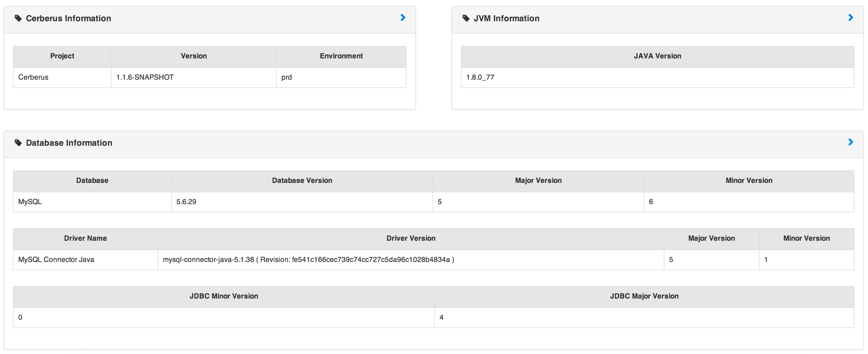868x354 pixels.
Task: Select the driver minor version 1 cell
Action: (x=807, y=260)
